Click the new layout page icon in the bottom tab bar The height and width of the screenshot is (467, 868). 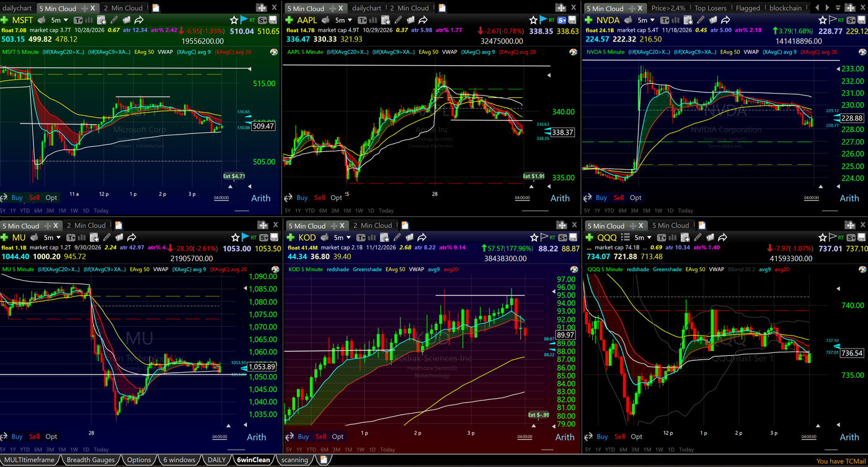pyautogui.click(x=322, y=460)
